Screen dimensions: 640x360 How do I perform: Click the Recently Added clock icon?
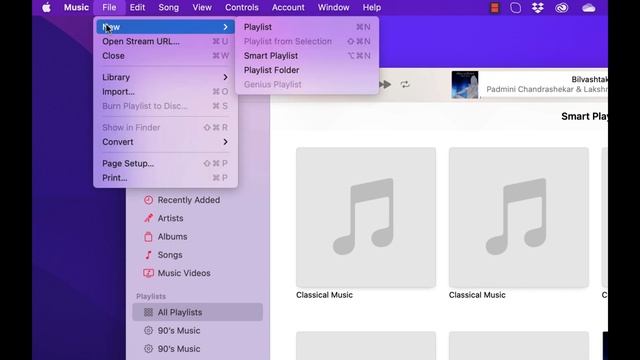click(149, 200)
